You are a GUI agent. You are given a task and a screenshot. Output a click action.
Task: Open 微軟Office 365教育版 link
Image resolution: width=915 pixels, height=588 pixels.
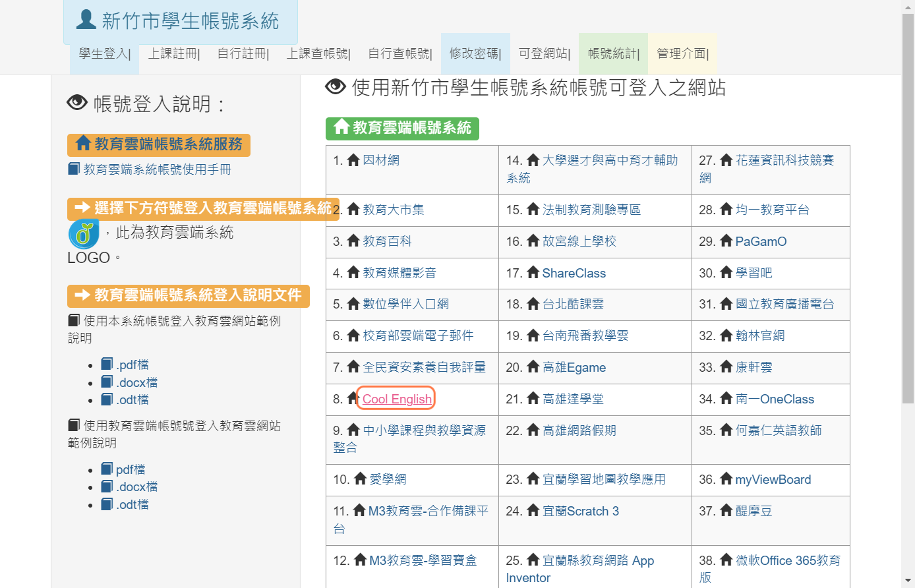[770, 569]
